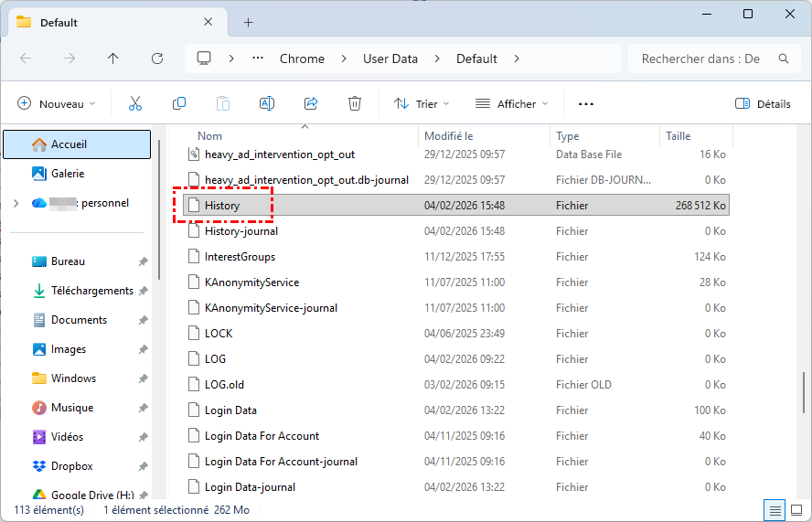The width and height of the screenshot is (812, 522).
Task: Open the See more ellipsis menu
Action: pyautogui.click(x=586, y=104)
